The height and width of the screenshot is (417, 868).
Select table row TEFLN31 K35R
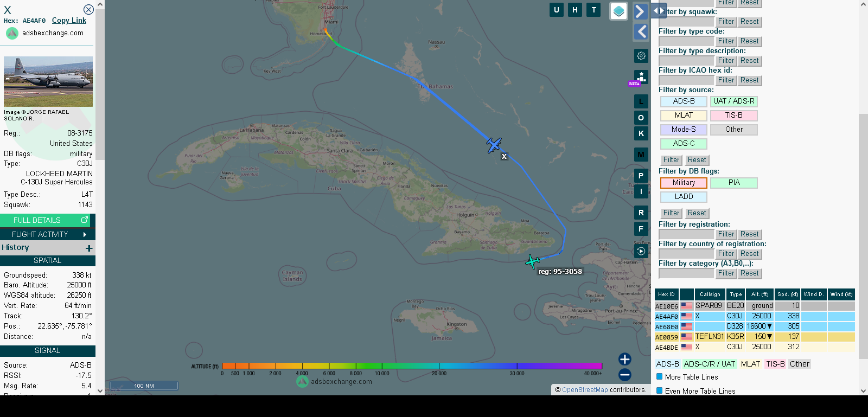pos(755,337)
